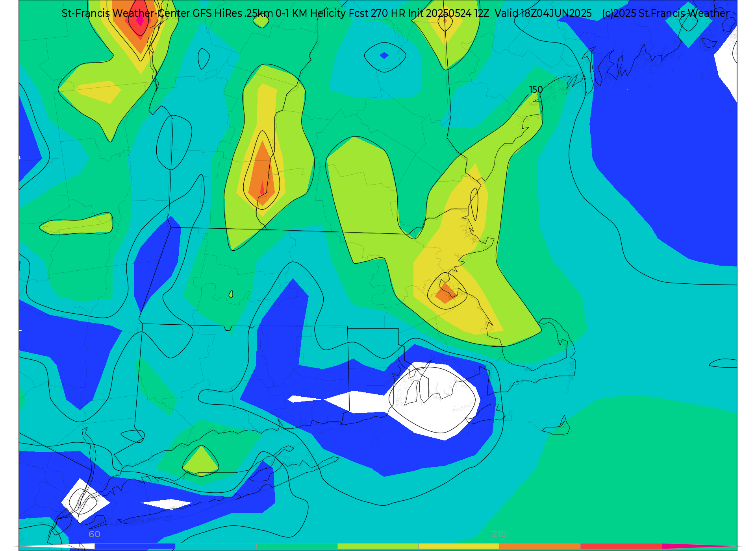Click the 'Valid 18Z04JUN2025' text
The image size is (756, 551).
(x=543, y=13)
